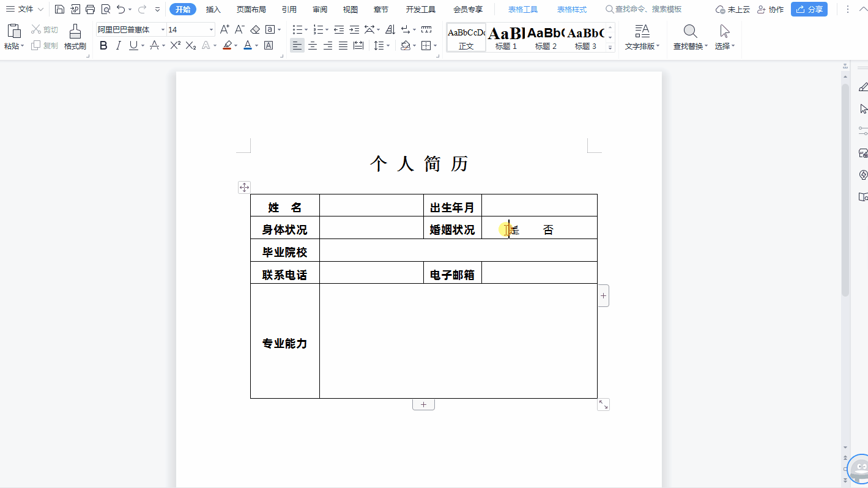This screenshot has width=868, height=488.
Task: Toggle Center alignment
Action: tap(313, 45)
